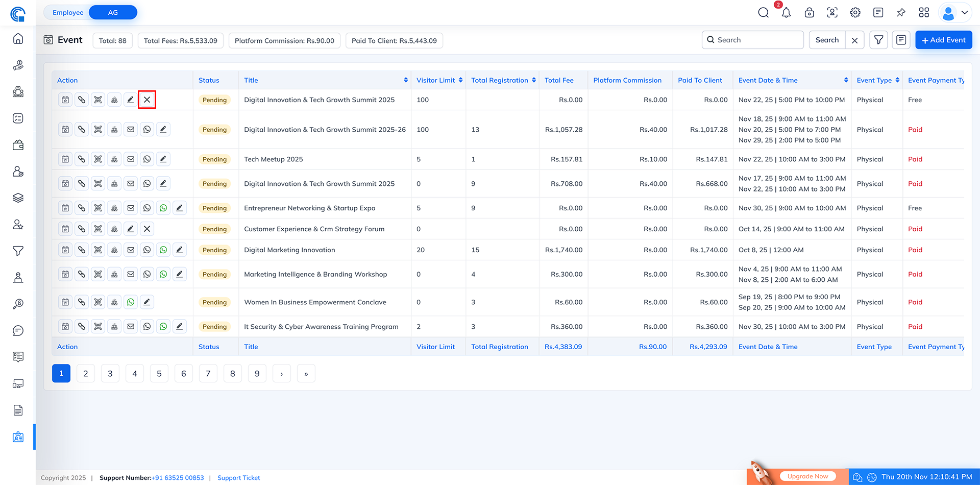Image resolution: width=980 pixels, height=485 pixels.
Task: Open the calendar view for the first event
Action: coord(65,100)
